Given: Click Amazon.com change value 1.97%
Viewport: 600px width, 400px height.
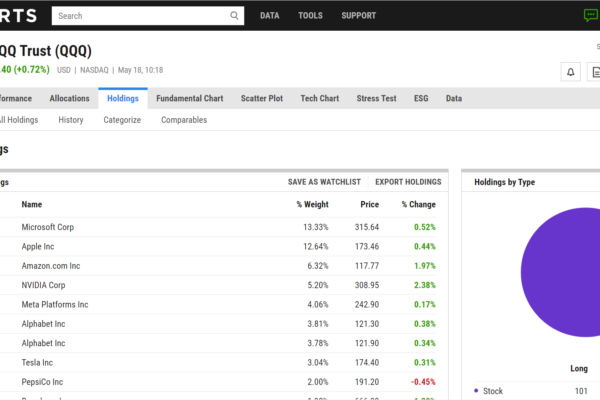Looking at the screenshot, I should [x=425, y=266].
